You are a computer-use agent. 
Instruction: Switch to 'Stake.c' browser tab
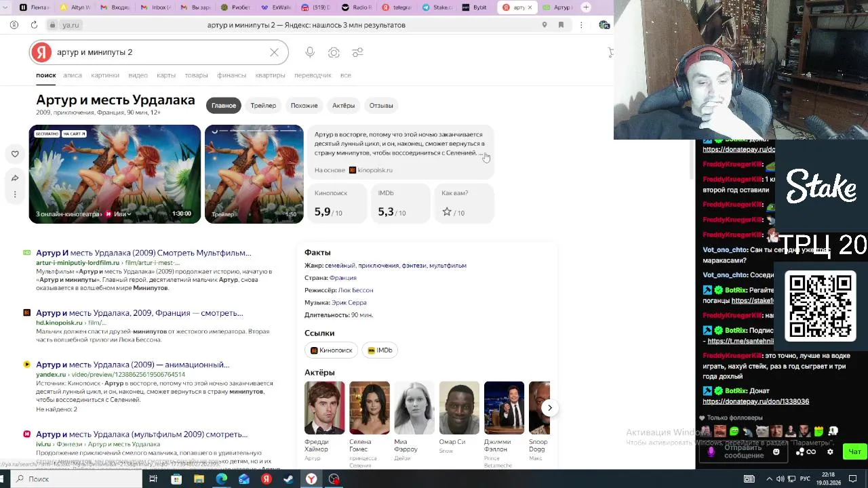tap(437, 7)
